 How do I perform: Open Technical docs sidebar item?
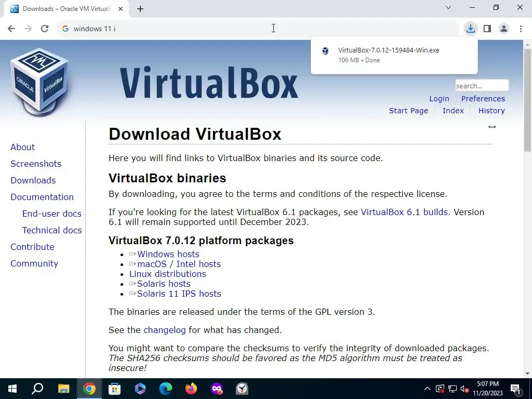pos(52,230)
